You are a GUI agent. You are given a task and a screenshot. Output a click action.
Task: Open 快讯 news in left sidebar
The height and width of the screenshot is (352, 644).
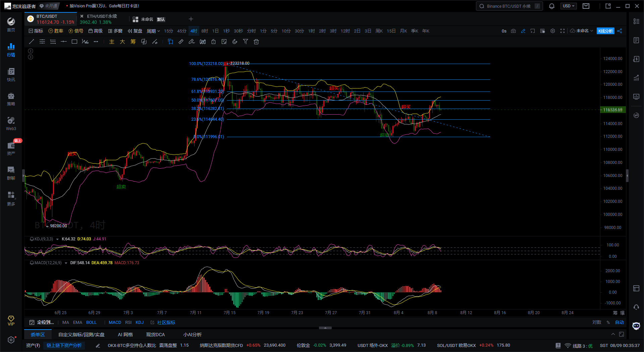click(x=11, y=74)
